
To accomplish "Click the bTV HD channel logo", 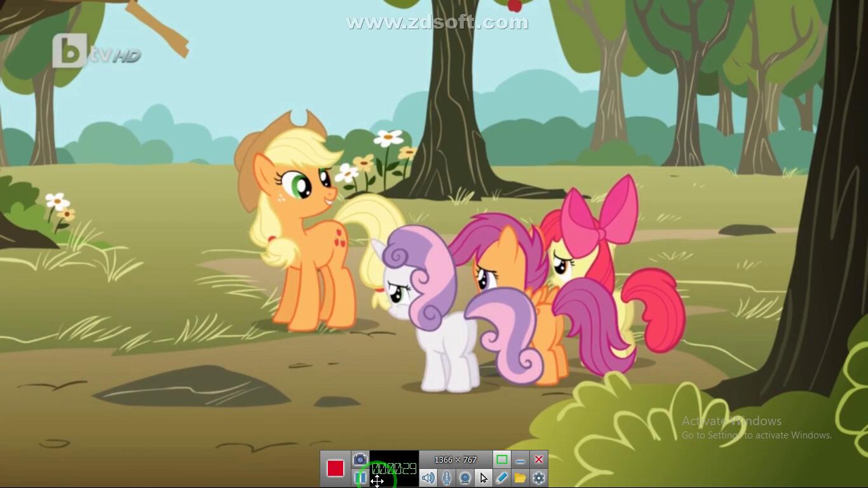I will (95, 52).
